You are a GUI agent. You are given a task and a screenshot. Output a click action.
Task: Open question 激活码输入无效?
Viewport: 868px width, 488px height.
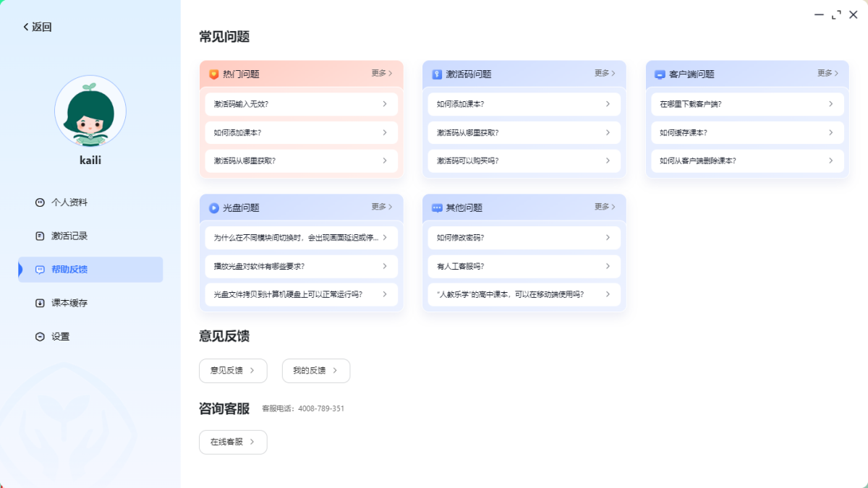301,104
